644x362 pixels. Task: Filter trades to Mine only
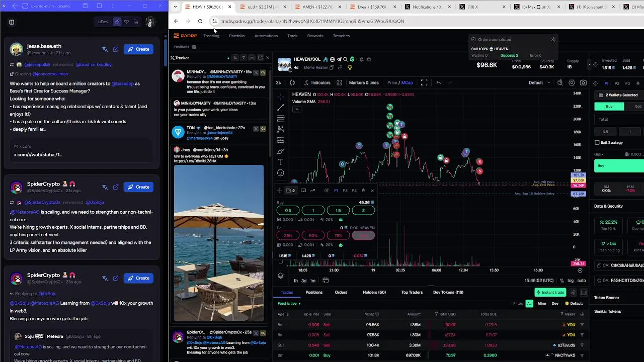541,304
